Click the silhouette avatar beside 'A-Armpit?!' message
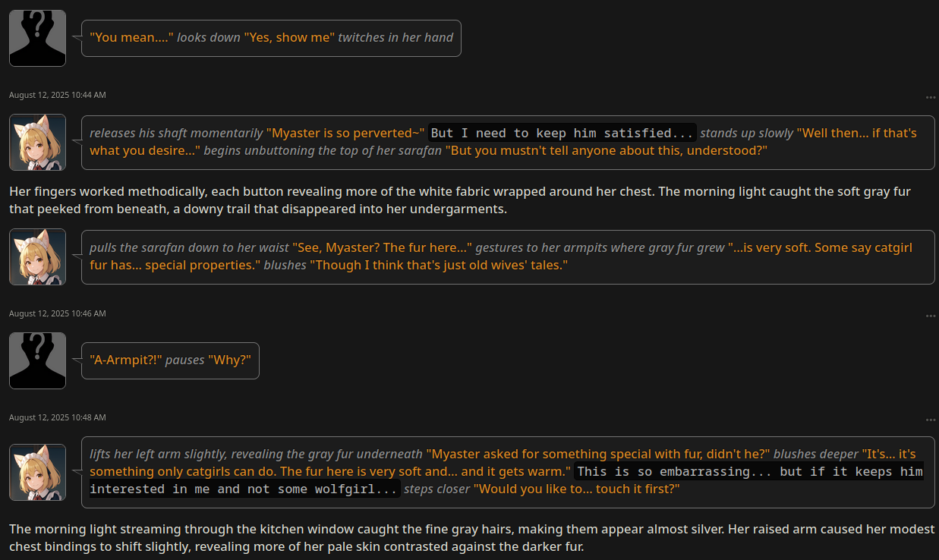The width and height of the screenshot is (939, 560). [x=37, y=360]
